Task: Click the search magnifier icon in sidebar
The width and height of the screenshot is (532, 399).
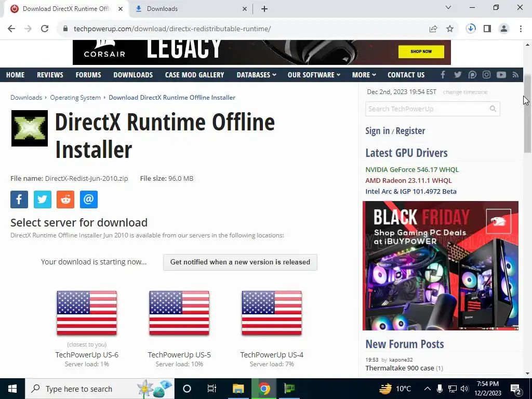Action: [x=493, y=109]
